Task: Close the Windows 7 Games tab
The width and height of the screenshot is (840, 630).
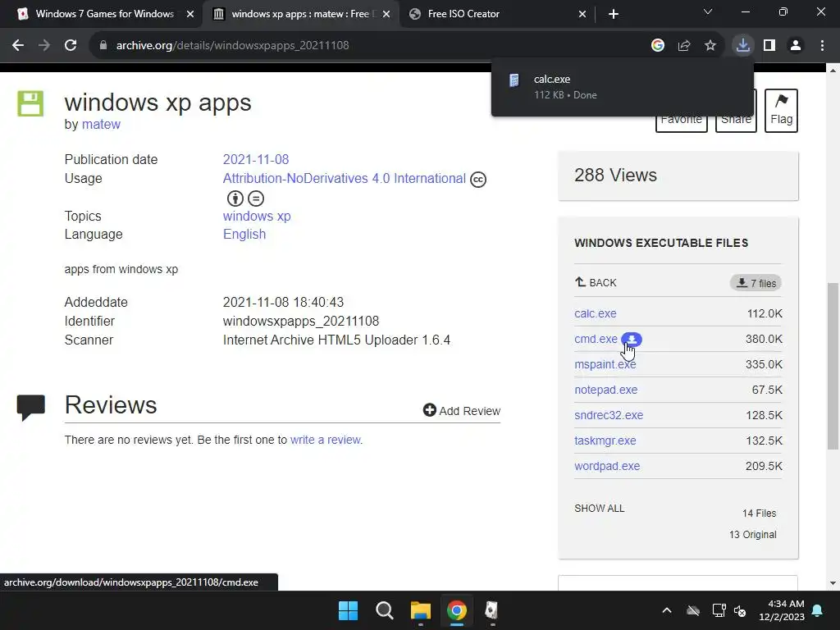Action: pyautogui.click(x=190, y=14)
